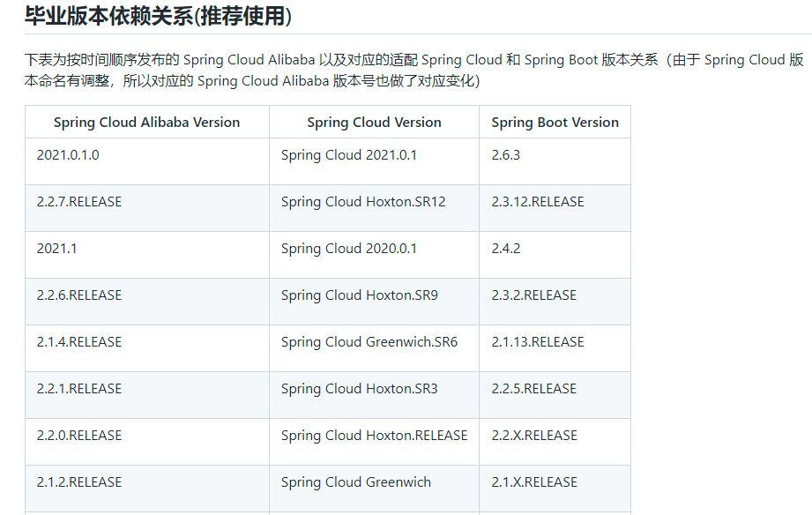The height and width of the screenshot is (515, 812).
Task: Click the 2.2.6.RELEASE cell
Action: coord(79,295)
